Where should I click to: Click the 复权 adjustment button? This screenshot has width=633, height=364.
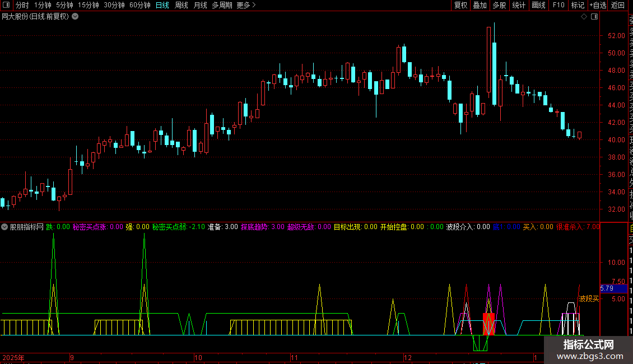click(460, 5)
